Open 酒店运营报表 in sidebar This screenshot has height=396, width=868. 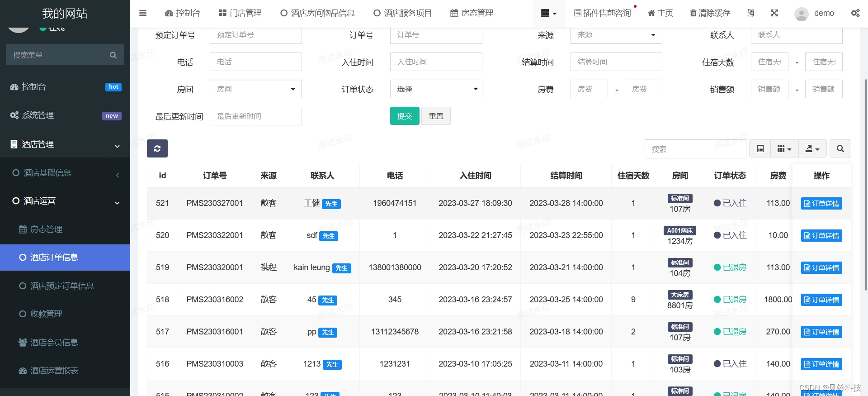pyautogui.click(x=65, y=371)
